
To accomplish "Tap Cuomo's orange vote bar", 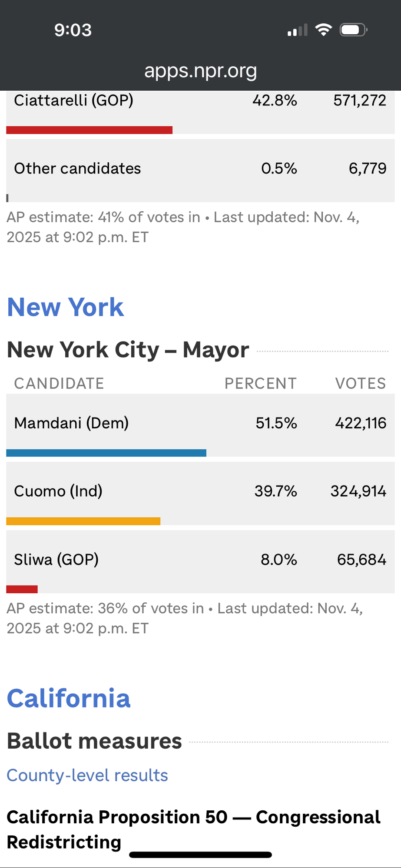I will coord(83,521).
